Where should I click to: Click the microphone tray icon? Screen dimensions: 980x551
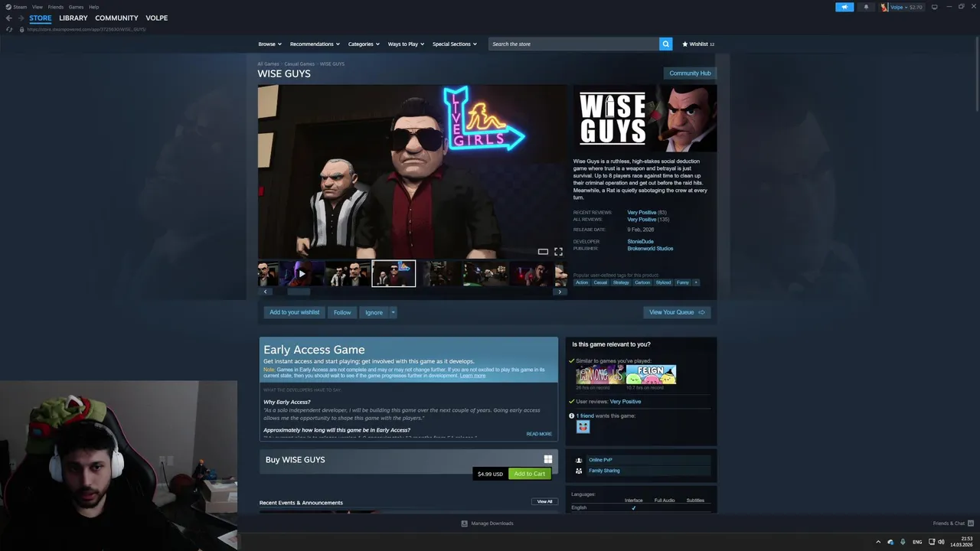pos(903,542)
